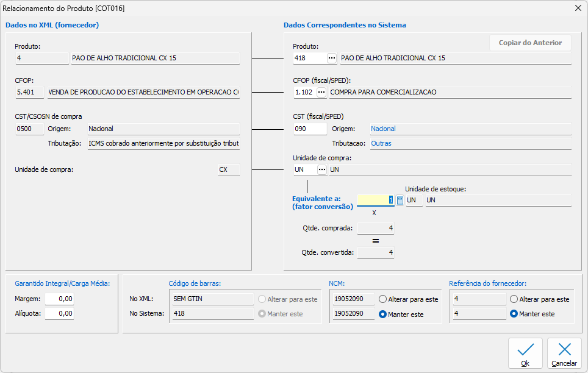Close the Relacionamento do Produto dialog
Screen dimensions: 588x373
578,8
